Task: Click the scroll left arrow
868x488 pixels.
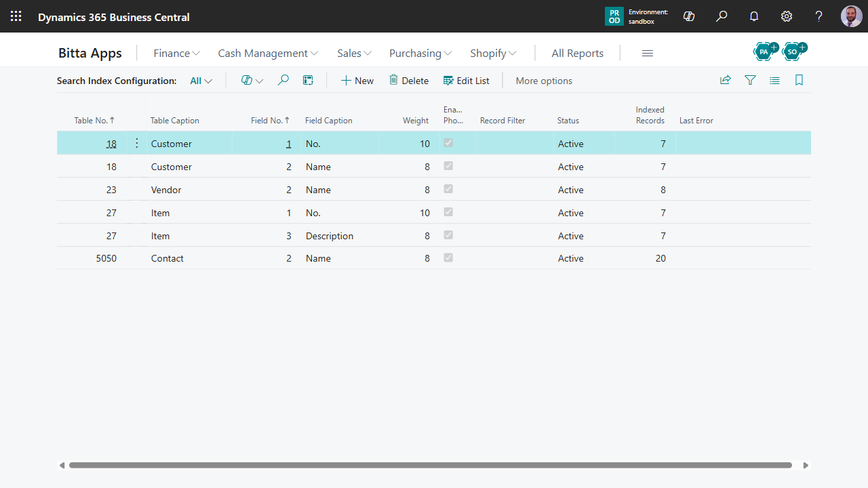Action: point(62,465)
